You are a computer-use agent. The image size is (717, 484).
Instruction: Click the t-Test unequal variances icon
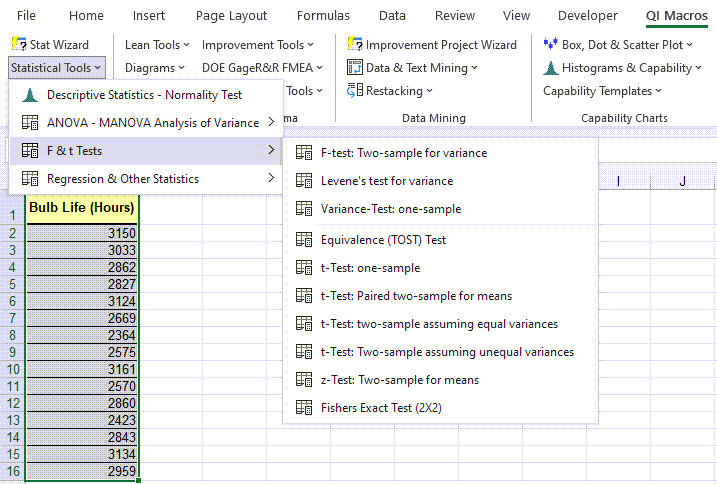coord(304,352)
